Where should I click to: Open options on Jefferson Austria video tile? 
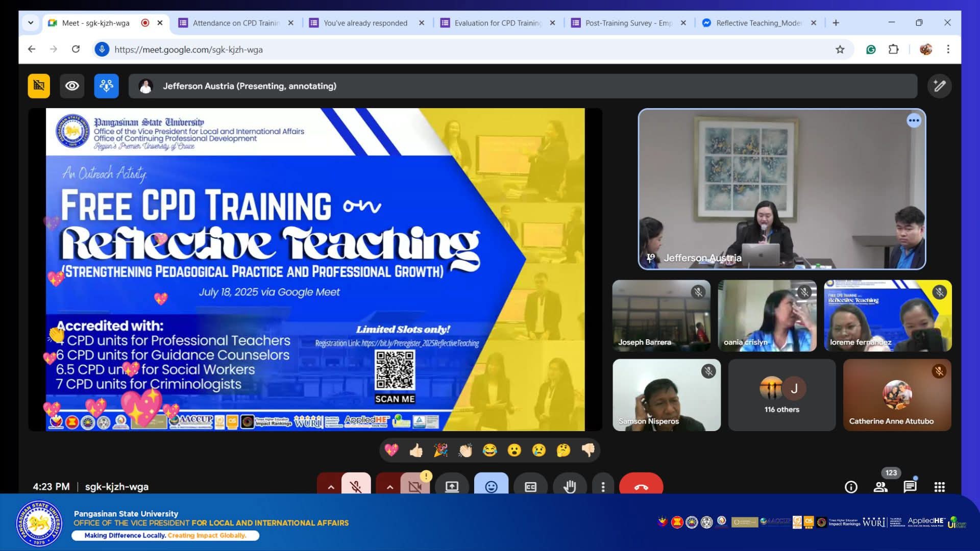point(914,121)
